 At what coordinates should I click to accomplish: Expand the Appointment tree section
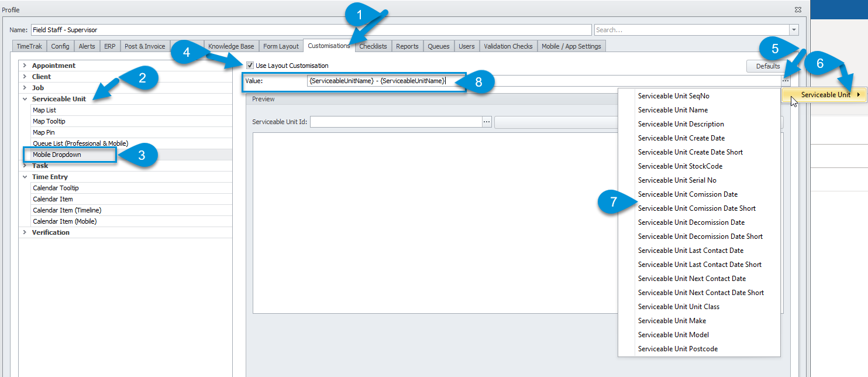pos(23,65)
